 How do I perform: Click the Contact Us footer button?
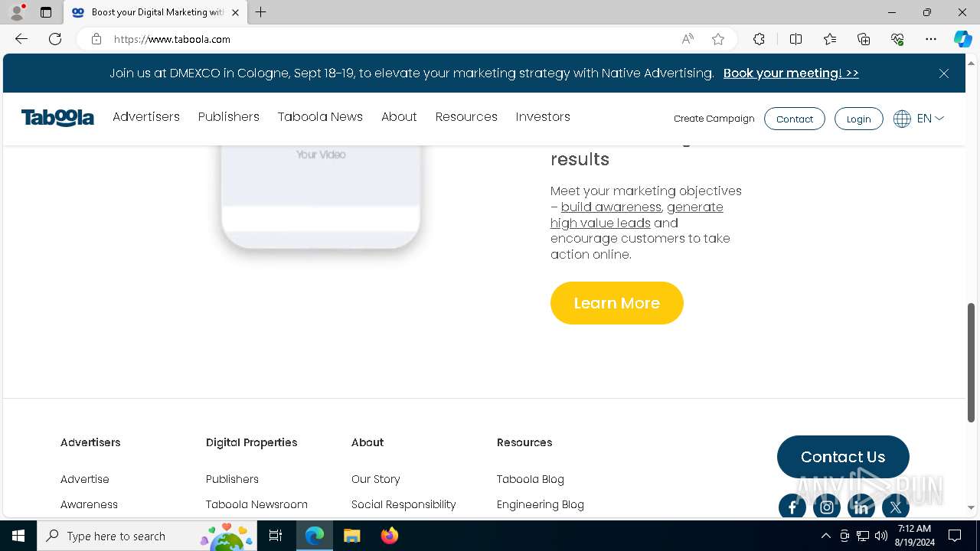click(843, 457)
